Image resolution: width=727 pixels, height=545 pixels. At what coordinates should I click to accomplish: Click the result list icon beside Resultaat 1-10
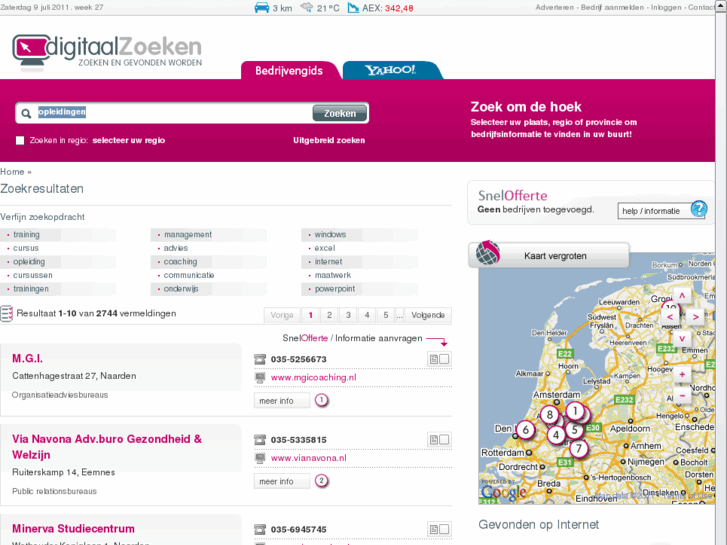(6, 314)
